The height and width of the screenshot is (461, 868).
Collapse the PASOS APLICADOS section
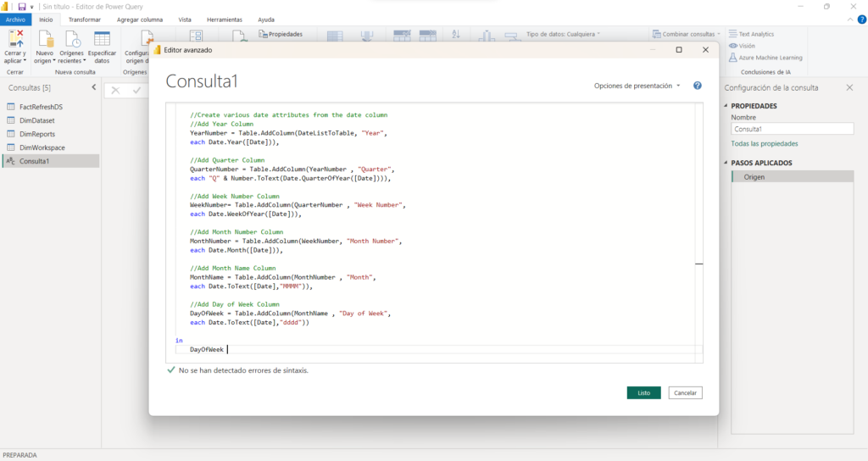726,162
